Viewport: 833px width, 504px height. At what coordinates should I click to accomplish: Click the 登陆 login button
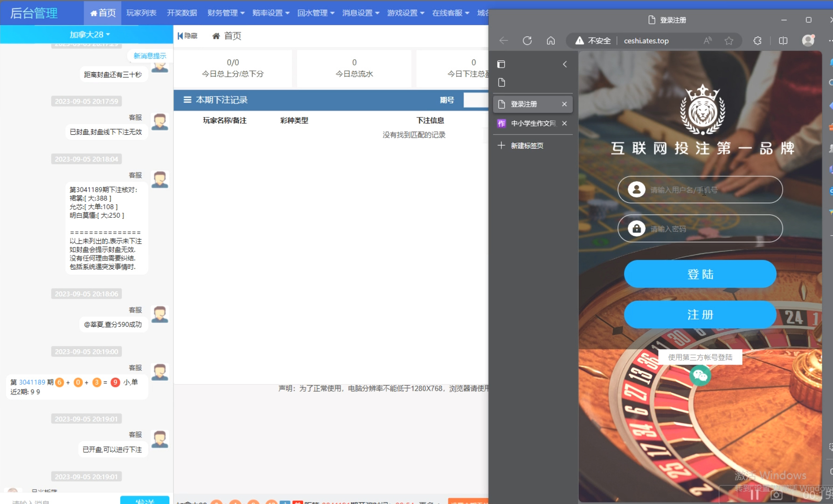700,274
